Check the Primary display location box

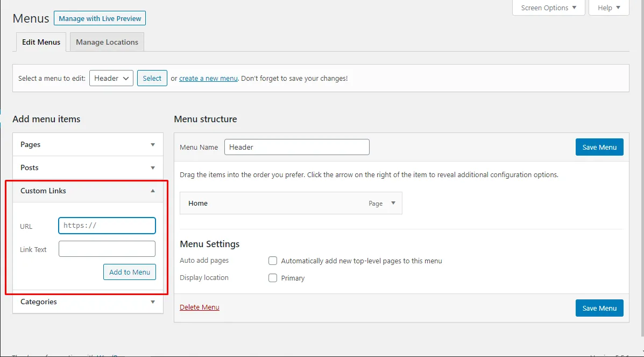273,278
